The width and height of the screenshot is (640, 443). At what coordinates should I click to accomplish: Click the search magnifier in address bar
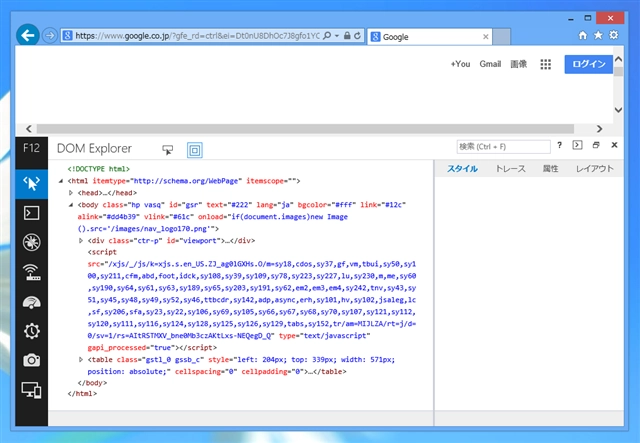[x=327, y=36]
